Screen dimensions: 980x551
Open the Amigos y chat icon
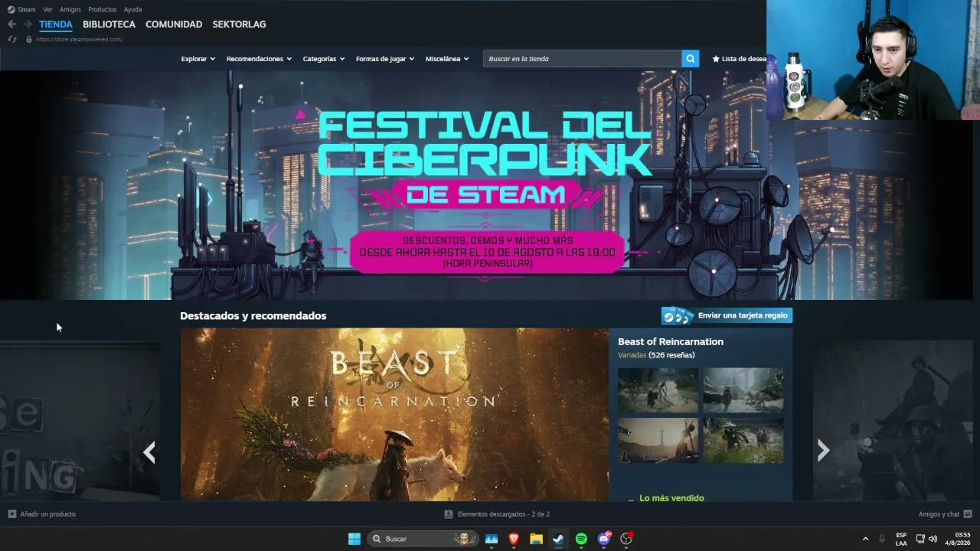tap(968, 514)
